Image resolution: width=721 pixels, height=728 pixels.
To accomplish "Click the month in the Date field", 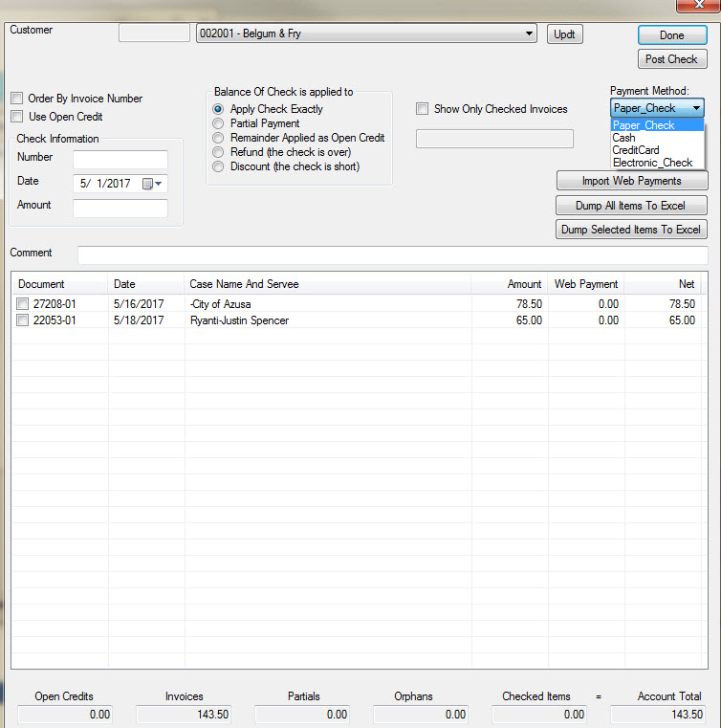I will pyautogui.click(x=83, y=184).
